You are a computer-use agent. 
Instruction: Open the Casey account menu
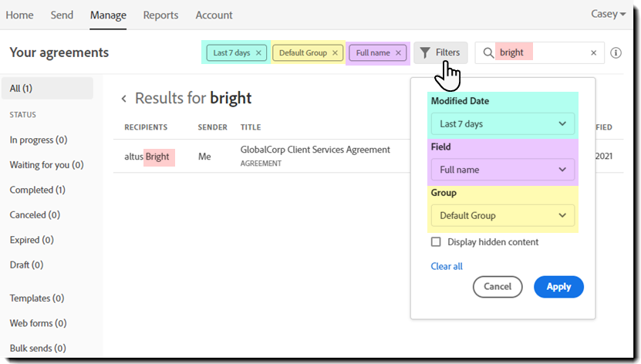(609, 15)
